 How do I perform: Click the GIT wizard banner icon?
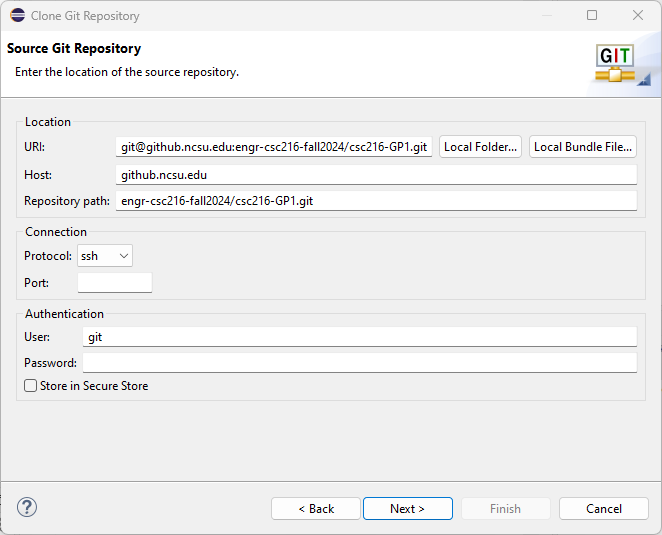coord(617,64)
